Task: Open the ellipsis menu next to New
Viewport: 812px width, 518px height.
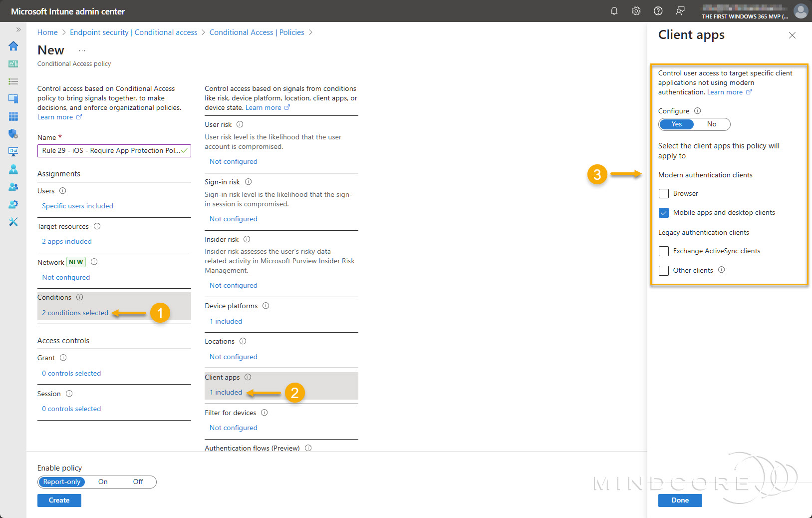Action: tap(82, 50)
